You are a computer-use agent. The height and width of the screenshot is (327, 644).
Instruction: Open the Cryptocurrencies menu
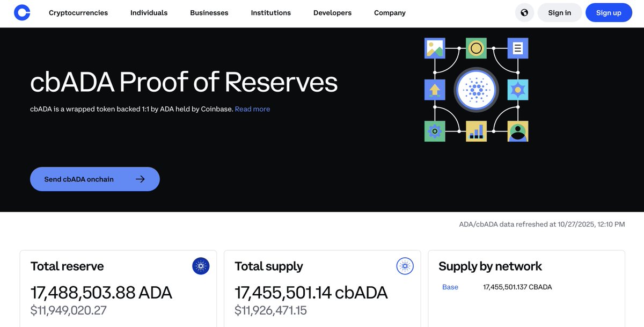tap(78, 12)
